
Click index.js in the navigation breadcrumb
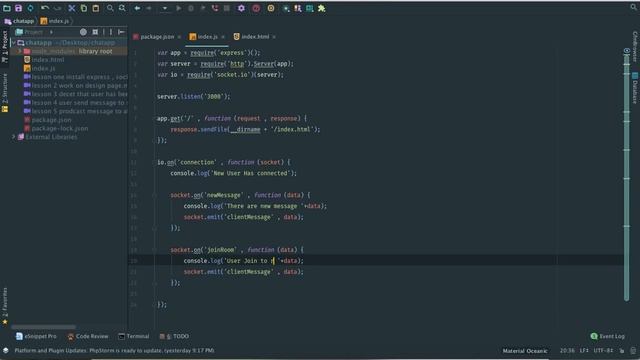coord(55,21)
